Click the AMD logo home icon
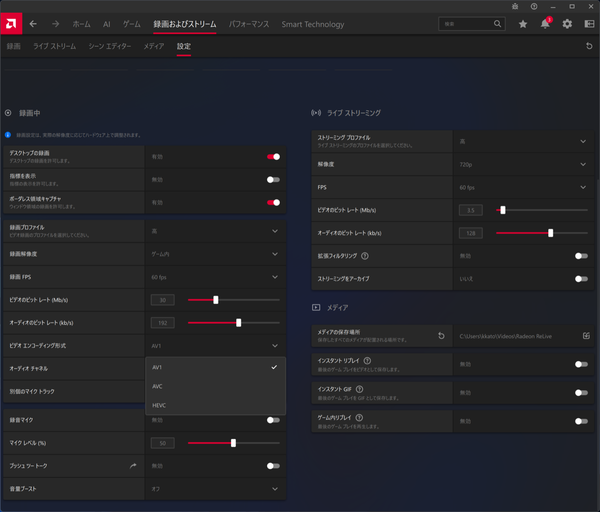The width and height of the screenshot is (600, 512). pyautogui.click(x=11, y=24)
